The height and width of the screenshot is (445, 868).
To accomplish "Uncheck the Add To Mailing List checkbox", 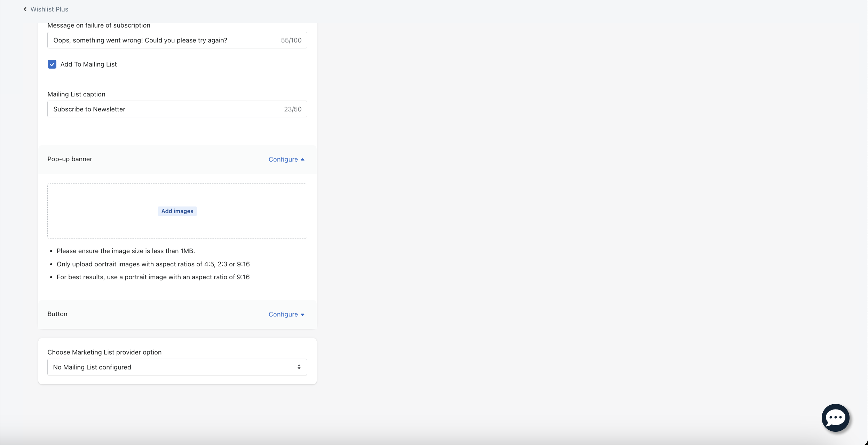I will coord(52,64).
